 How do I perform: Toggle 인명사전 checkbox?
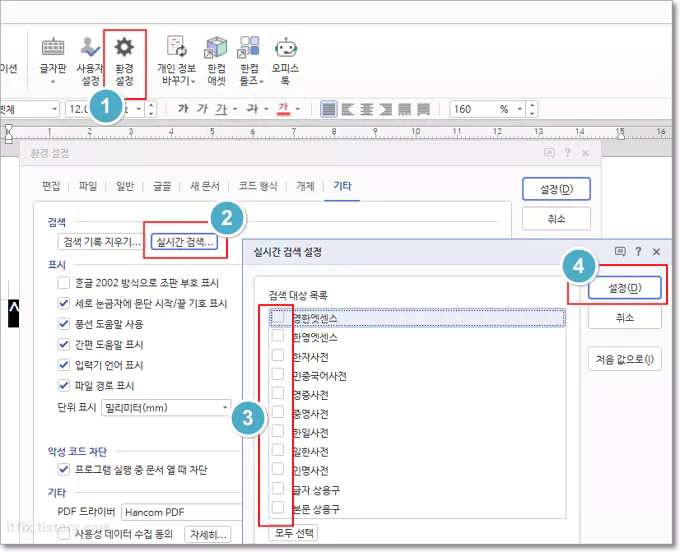278,469
